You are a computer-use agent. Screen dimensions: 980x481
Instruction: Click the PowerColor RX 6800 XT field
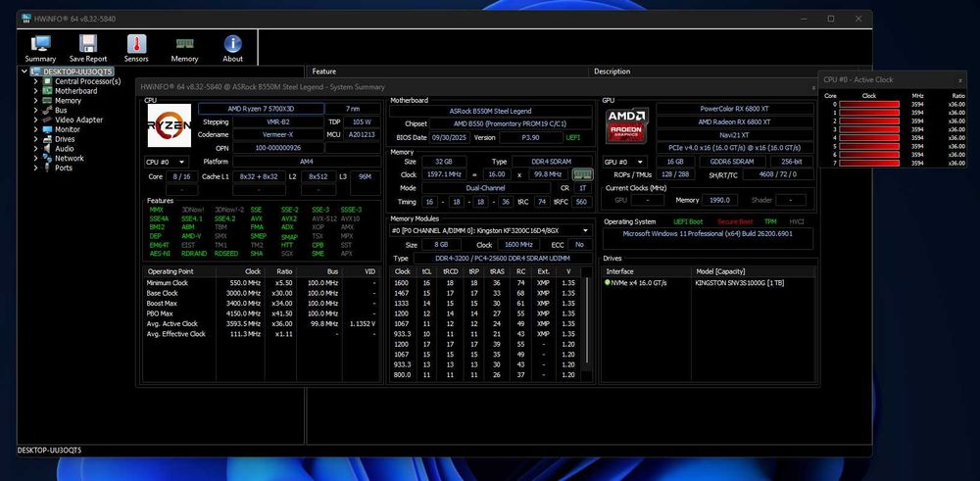click(x=734, y=109)
